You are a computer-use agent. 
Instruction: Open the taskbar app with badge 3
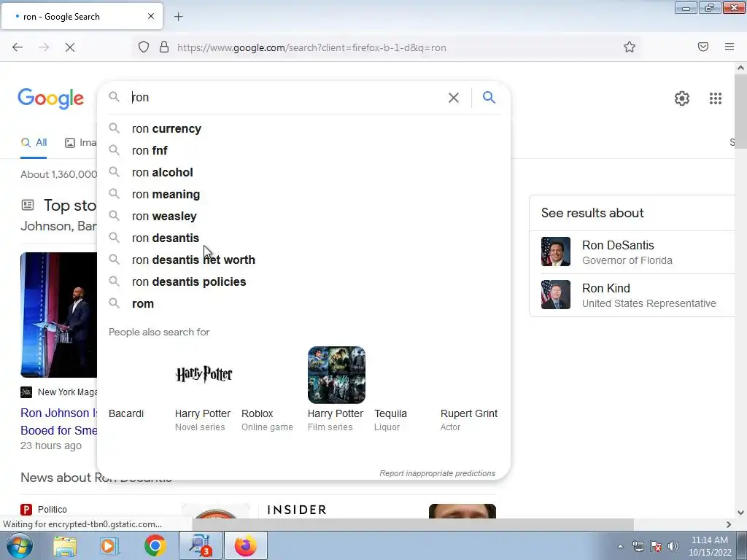tap(201, 545)
